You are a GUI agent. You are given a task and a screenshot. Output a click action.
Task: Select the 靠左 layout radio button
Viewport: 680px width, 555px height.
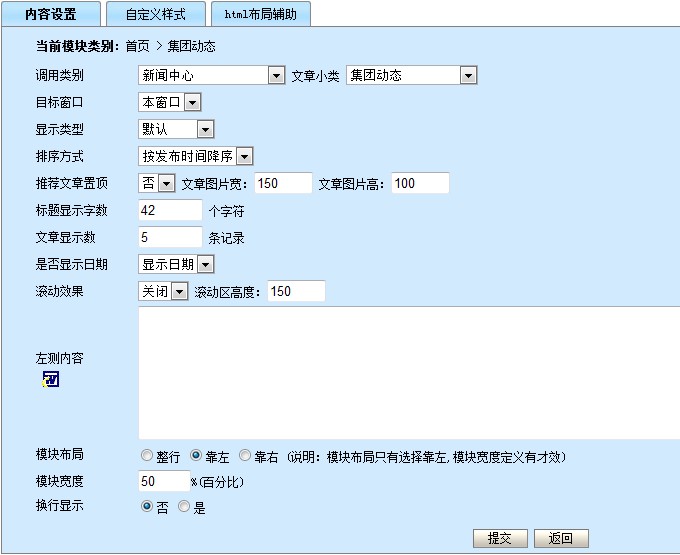(196, 456)
